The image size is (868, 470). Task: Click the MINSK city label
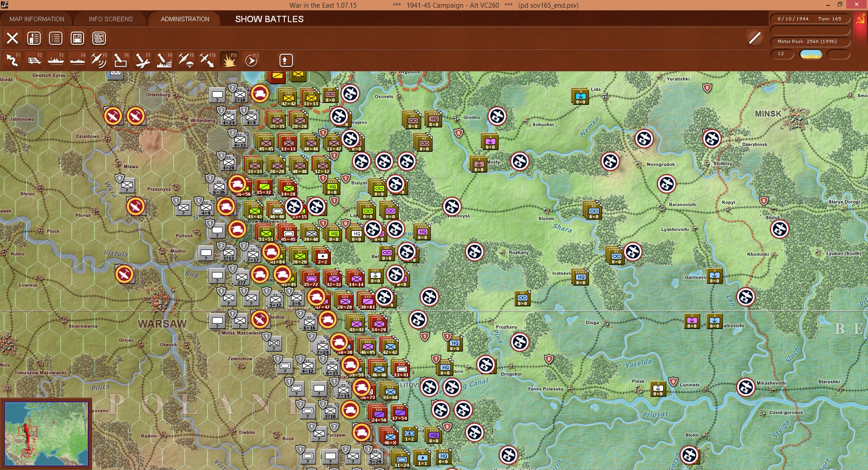pos(768,114)
